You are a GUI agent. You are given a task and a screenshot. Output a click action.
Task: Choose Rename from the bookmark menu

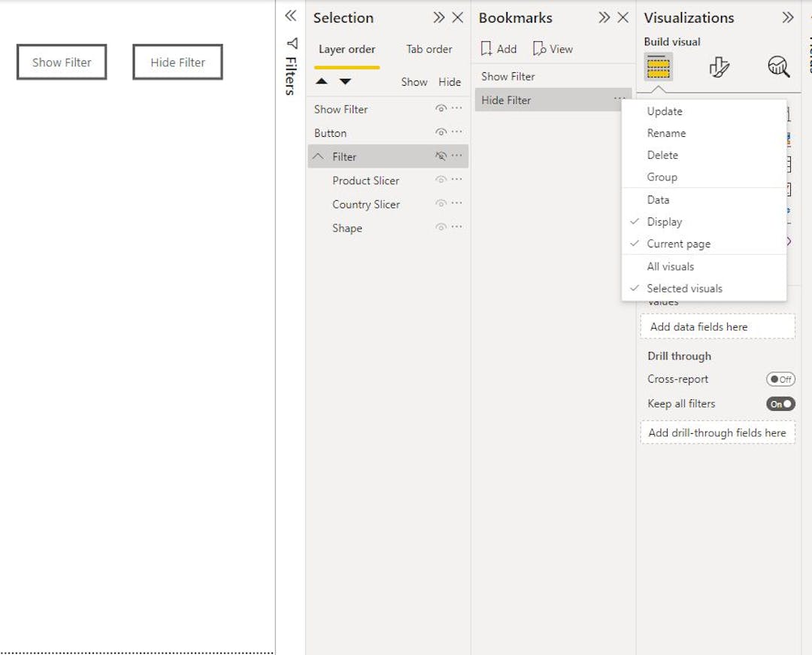666,133
